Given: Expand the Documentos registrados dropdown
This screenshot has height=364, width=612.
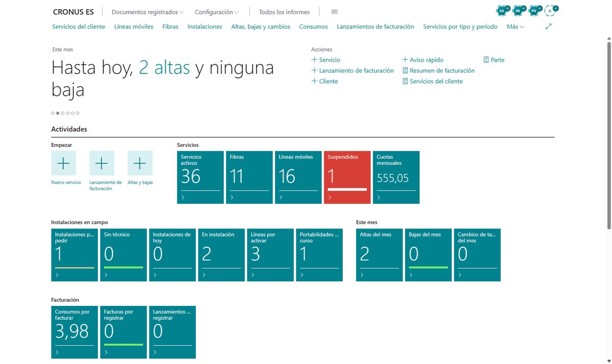Looking at the screenshot, I should point(147,12).
